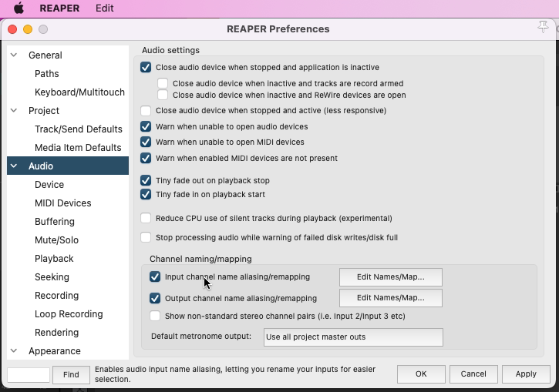Select Paths in the preferences tree

tap(47, 74)
